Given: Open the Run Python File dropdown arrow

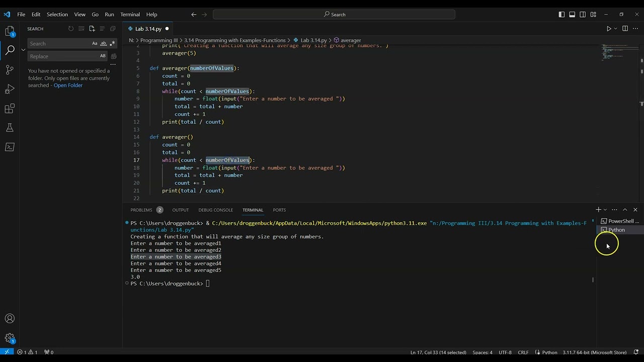Looking at the screenshot, I should pyautogui.click(x=615, y=29).
